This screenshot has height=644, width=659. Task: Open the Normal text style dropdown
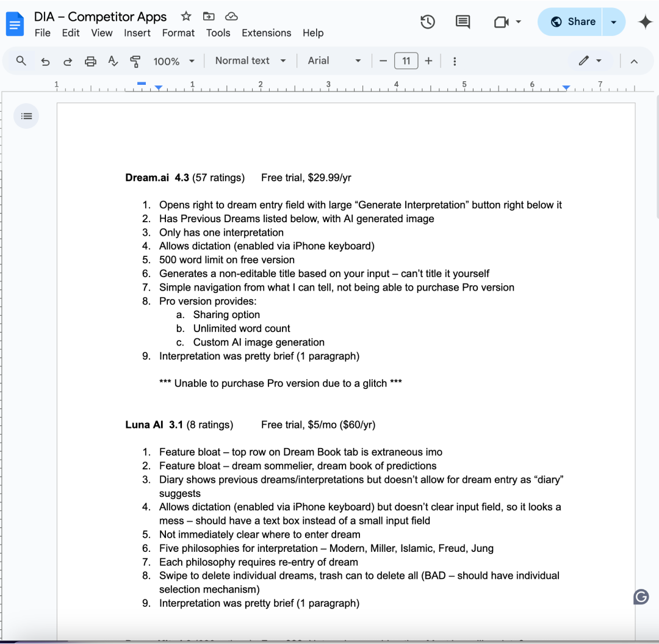251,61
